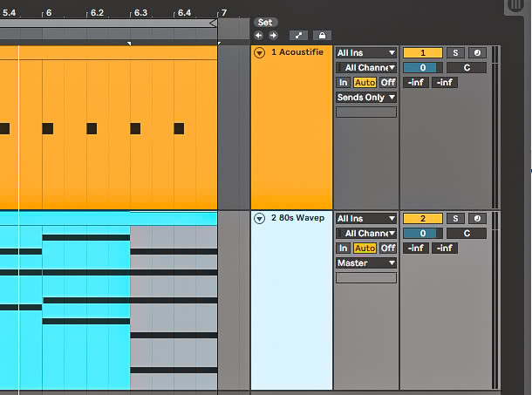532x395 pixels.
Task: Click 80s Wavep right -inf peak level
Action: point(445,248)
